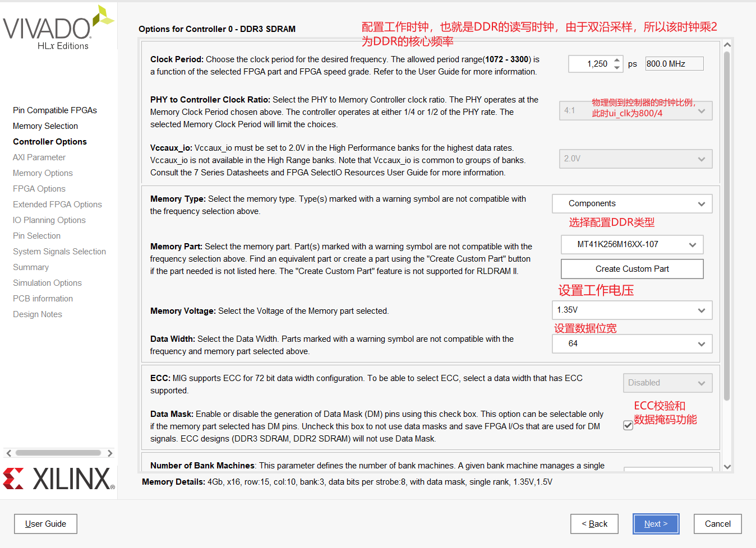Viewport: 756px width, 548px height.
Task: Proceed with the Next > button
Action: [656, 524]
